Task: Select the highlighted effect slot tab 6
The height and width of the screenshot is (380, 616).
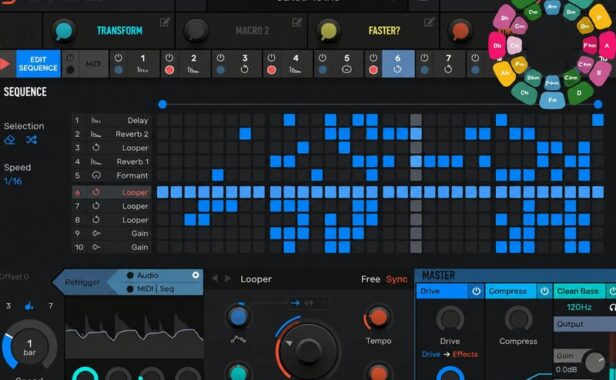Action: 398,64
